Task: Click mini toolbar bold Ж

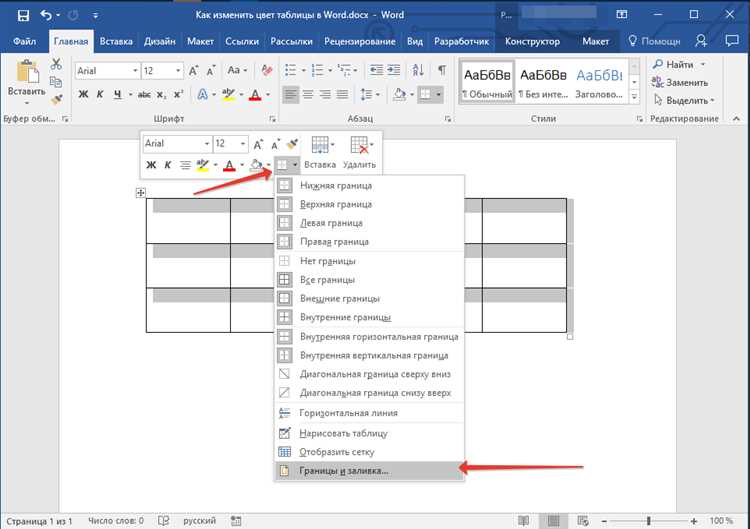Action: point(151,165)
